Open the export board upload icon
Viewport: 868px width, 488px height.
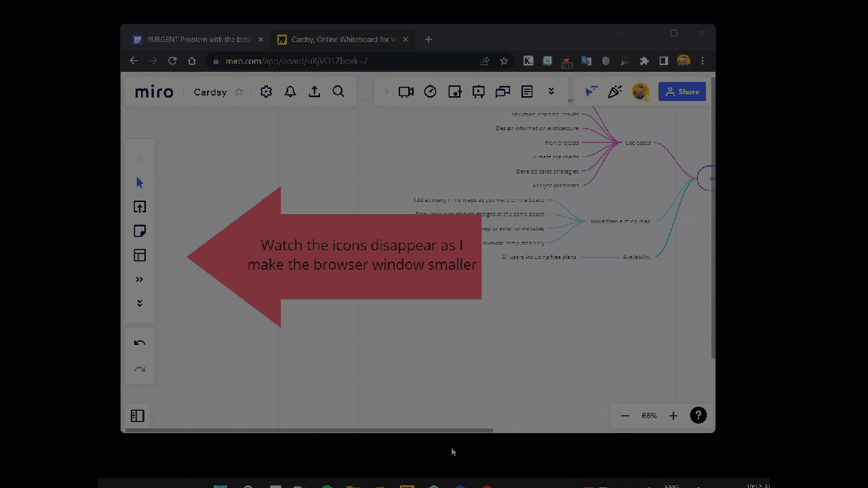point(315,91)
